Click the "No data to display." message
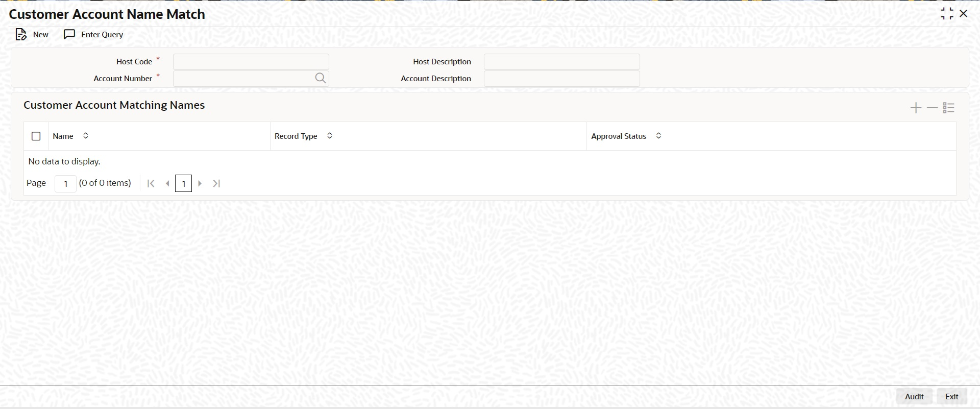This screenshot has width=980, height=409. 64,161
